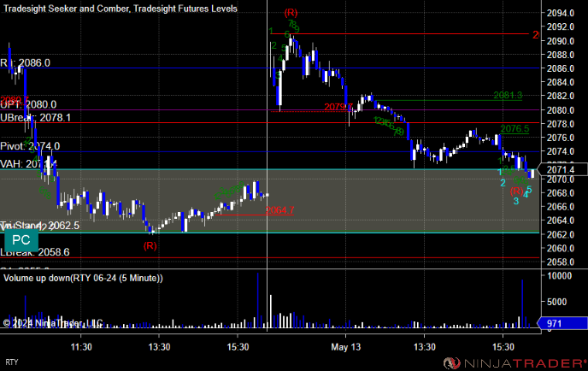Click the green 2076.5 price label
This screenshot has height=371, width=588.
click(x=514, y=129)
